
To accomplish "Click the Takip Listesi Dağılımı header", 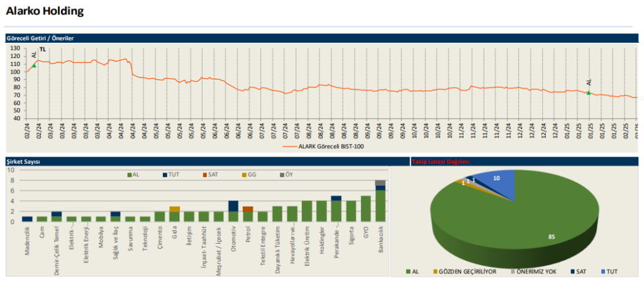I will pos(440,162).
